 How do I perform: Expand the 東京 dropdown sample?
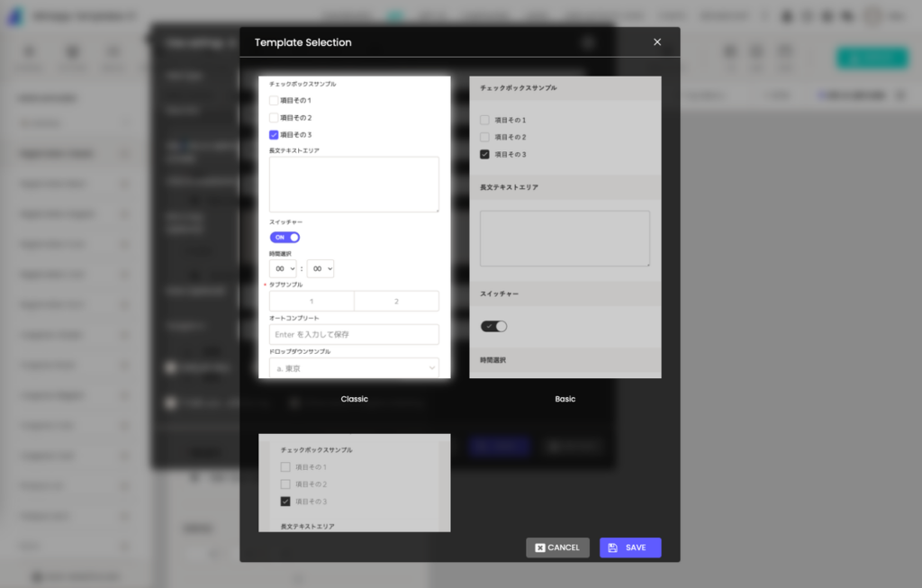pyautogui.click(x=354, y=367)
